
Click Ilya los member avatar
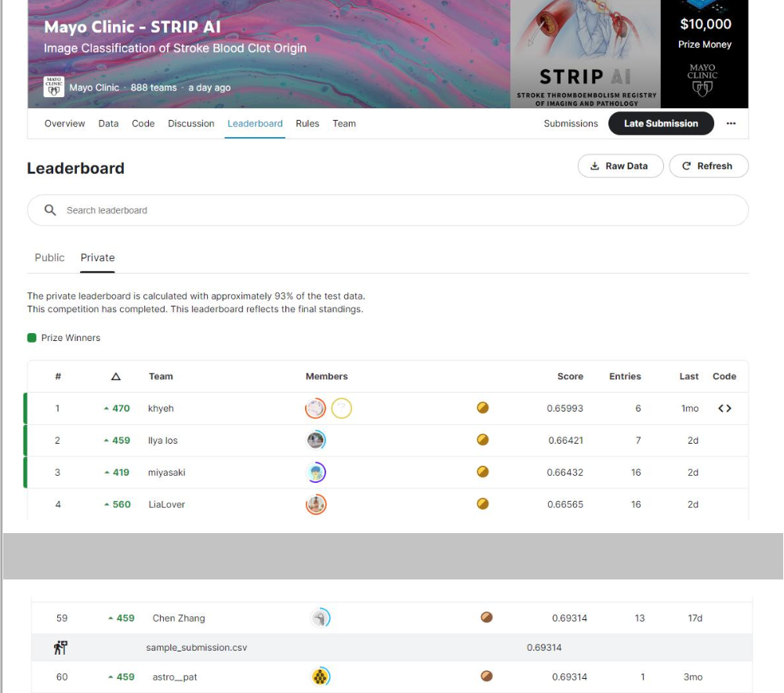click(316, 441)
